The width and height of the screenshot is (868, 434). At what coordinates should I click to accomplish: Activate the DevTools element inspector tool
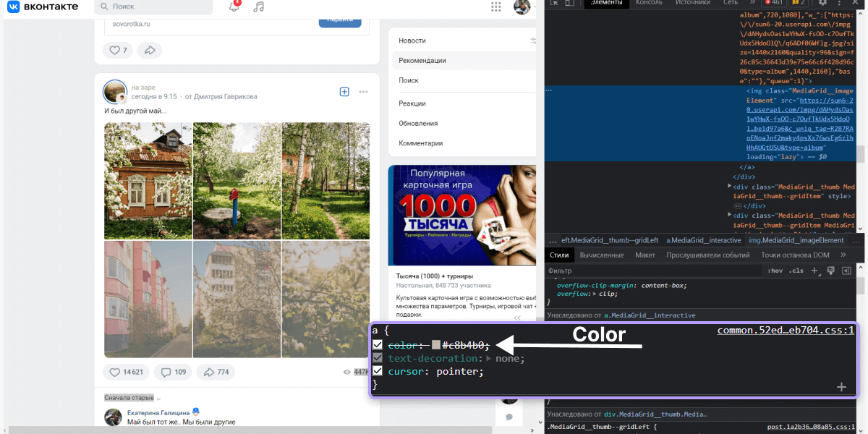point(553,3)
